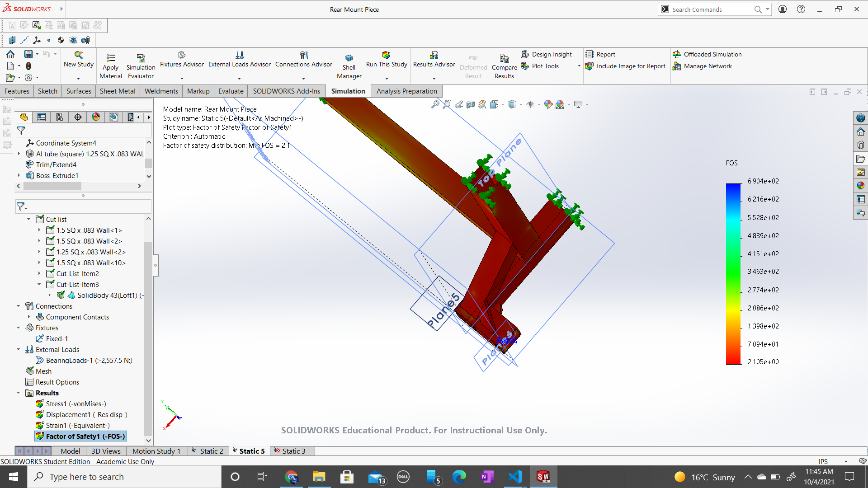Click Include Image for Report
868x488 pixels.
pos(626,66)
